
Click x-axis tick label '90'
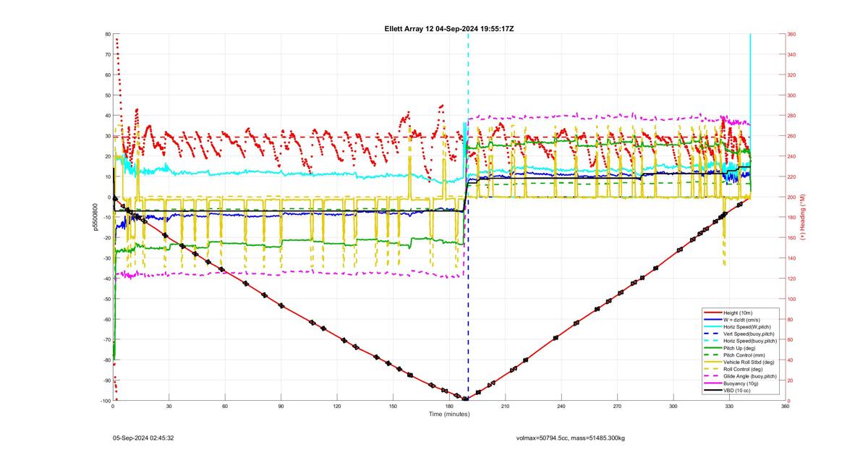tap(281, 407)
